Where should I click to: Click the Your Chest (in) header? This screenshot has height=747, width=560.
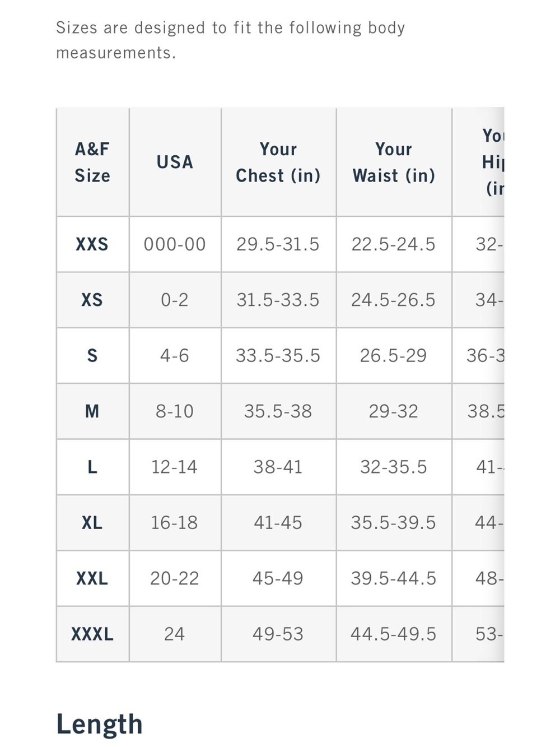278,163
